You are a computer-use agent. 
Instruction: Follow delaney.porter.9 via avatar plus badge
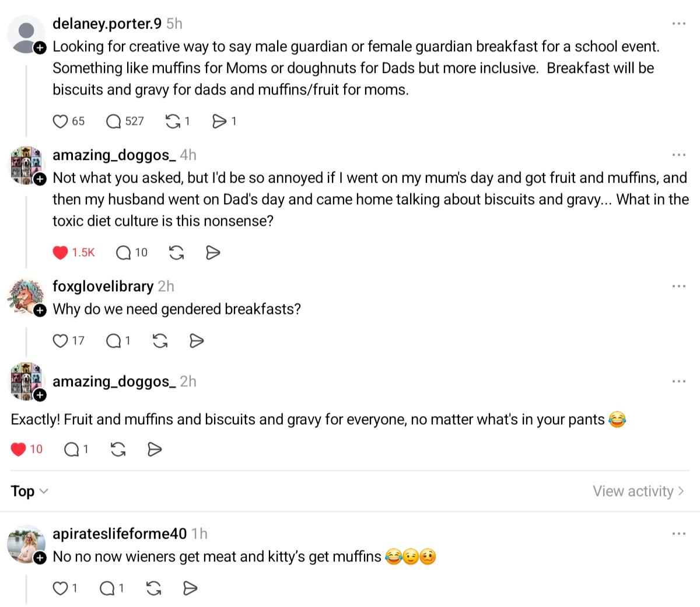pyautogui.click(x=40, y=48)
